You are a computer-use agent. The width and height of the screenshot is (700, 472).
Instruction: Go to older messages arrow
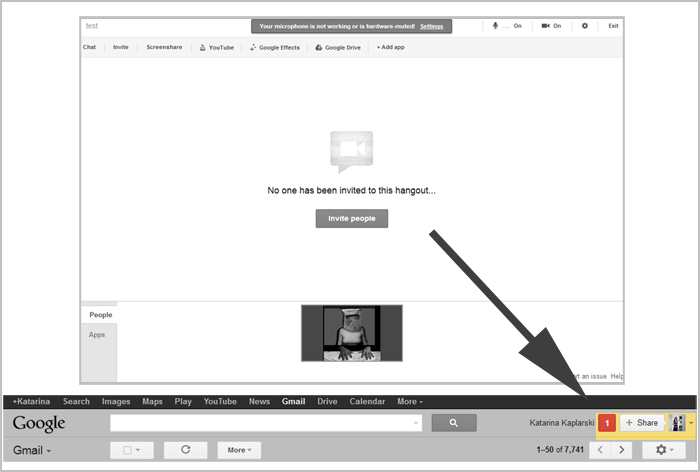point(621,450)
